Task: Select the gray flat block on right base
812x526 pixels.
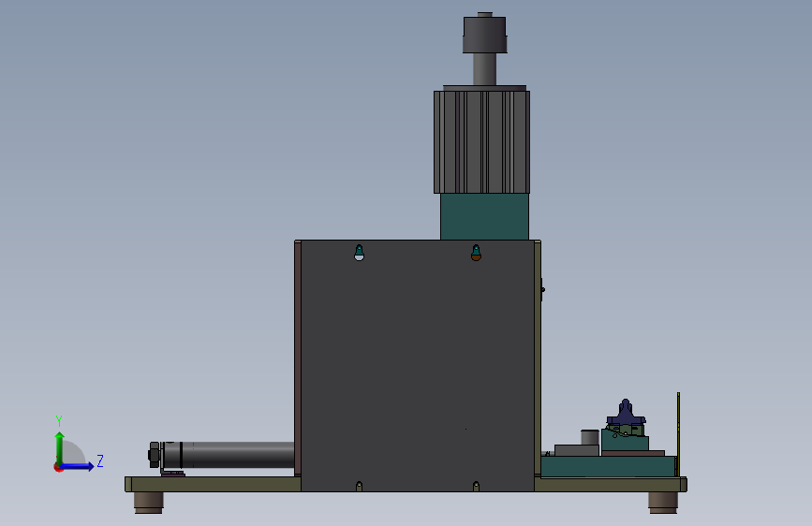Action: [577, 450]
